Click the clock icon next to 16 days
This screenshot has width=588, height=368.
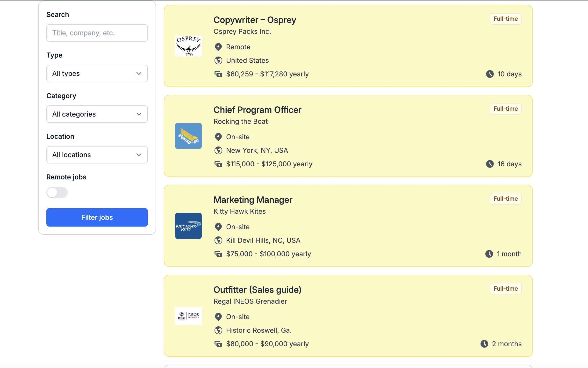point(490,164)
